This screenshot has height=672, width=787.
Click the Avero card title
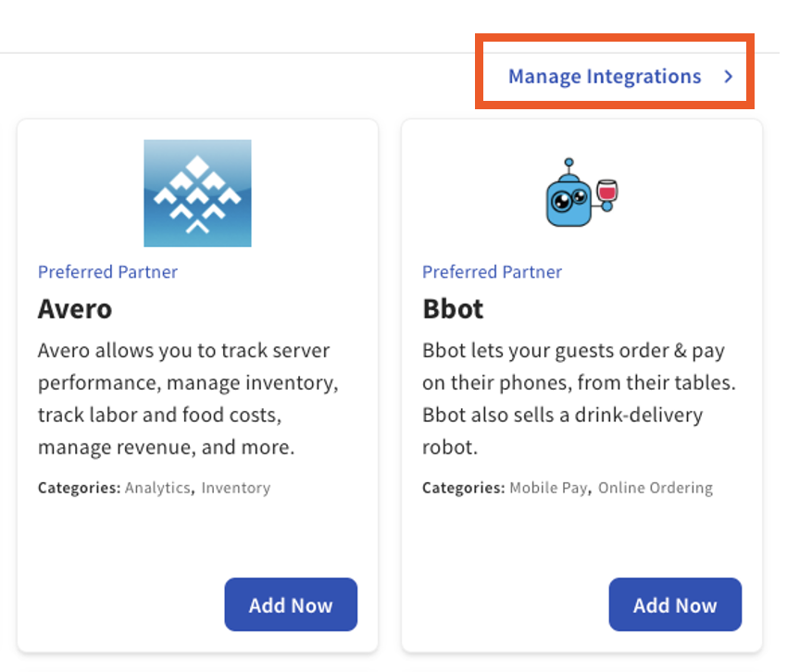(75, 309)
